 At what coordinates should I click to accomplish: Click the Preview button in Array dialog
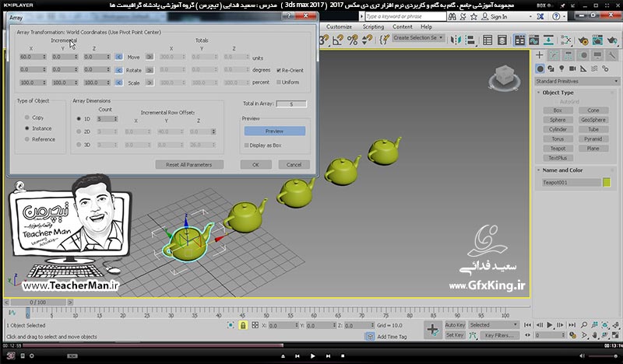[x=275, y=131]
